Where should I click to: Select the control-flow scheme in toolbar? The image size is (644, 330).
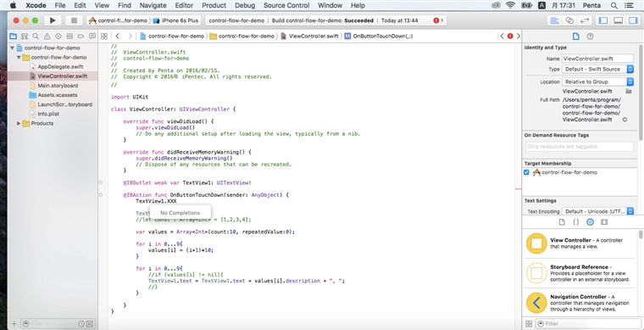(119, 20)
